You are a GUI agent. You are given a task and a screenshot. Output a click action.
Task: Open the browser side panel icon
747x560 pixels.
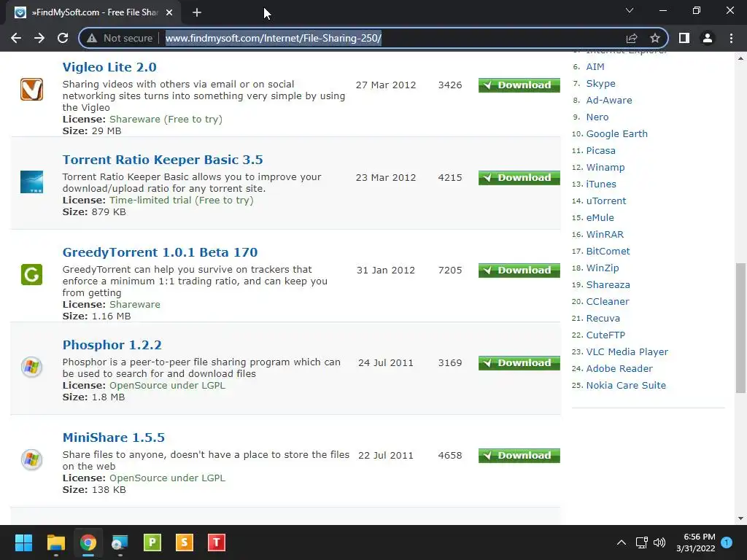pos(684,38)
